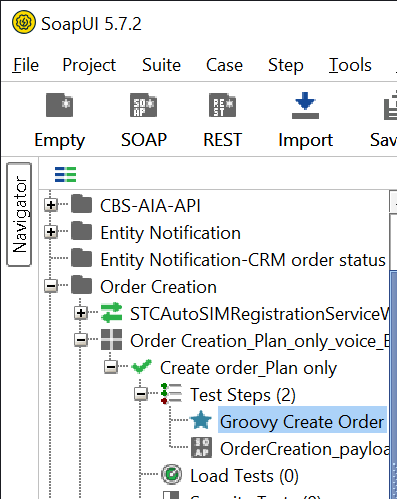Open the Suite menu

tap(161, 65)
